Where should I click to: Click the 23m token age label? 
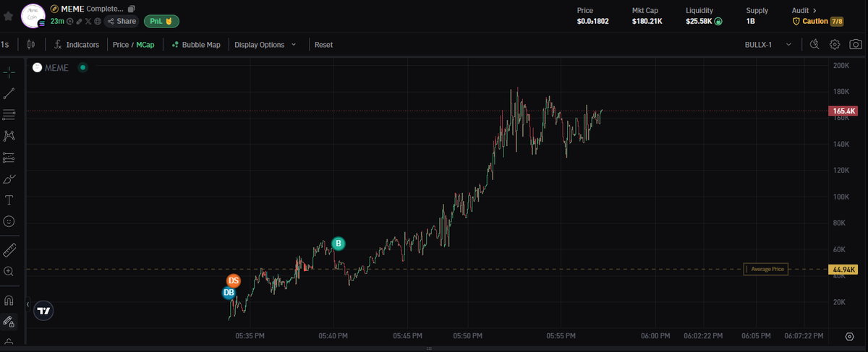[x=57, y=22]
